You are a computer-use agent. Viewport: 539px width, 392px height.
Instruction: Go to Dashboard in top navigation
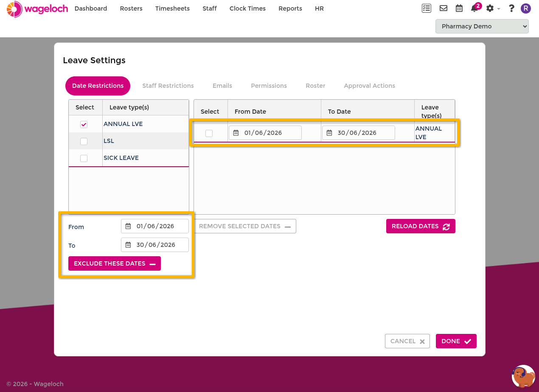[x=91, y=8]
